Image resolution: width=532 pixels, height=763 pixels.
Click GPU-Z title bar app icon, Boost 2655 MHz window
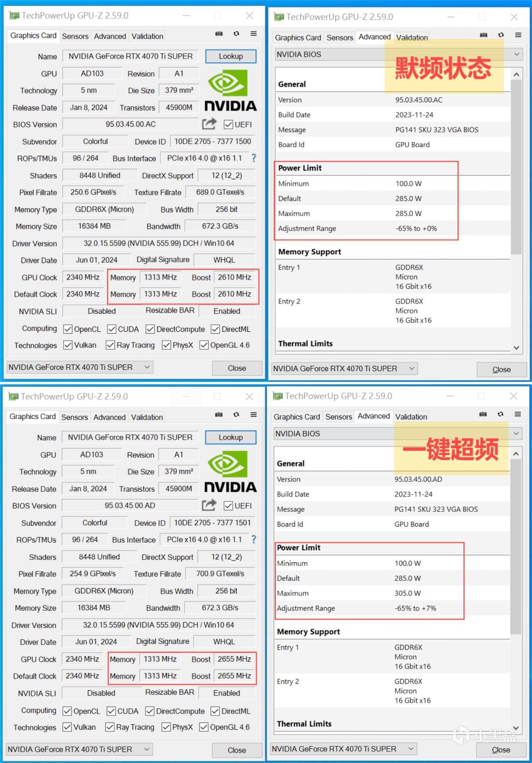[x=14, y=397]
